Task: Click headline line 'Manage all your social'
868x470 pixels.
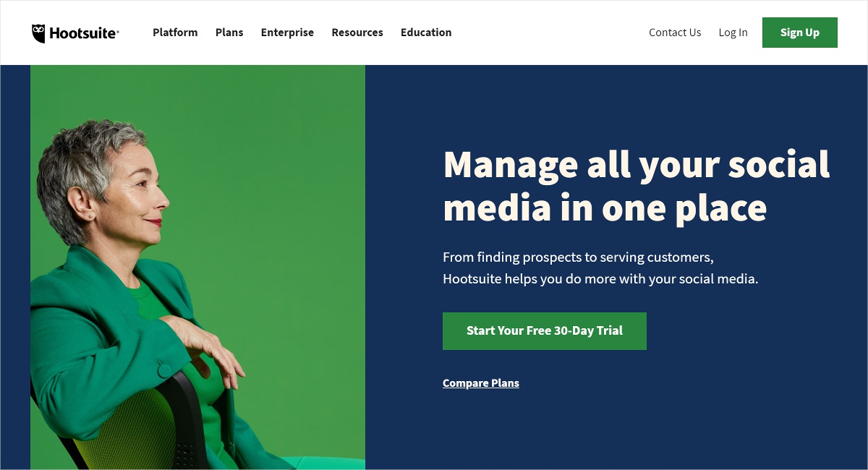Action: tap(637, 164)
